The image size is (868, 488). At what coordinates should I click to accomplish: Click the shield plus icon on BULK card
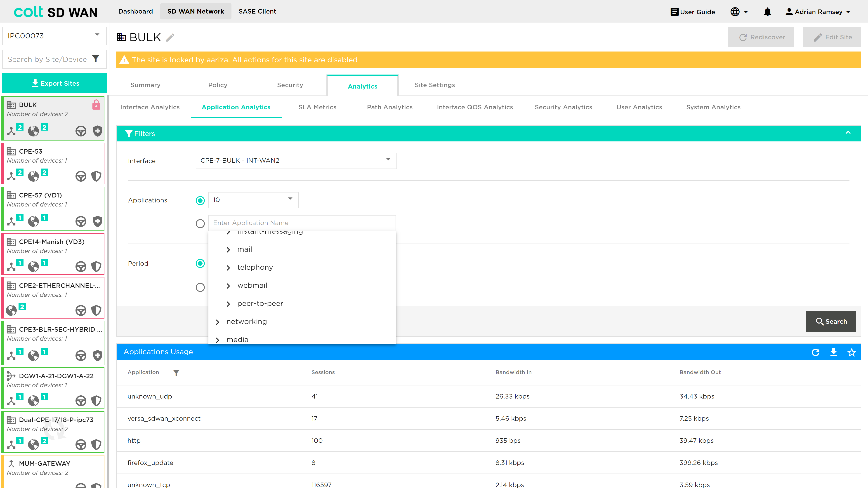(x=97, y=131)
